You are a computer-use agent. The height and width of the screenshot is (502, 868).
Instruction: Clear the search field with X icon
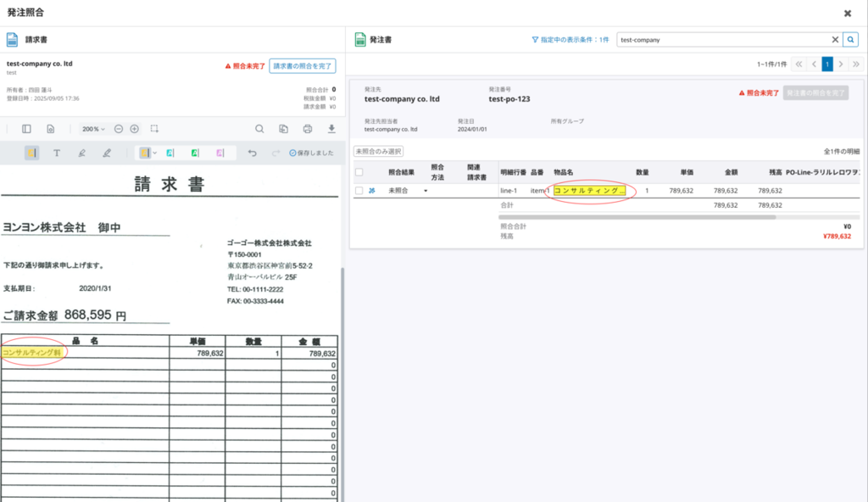point(835,39)
